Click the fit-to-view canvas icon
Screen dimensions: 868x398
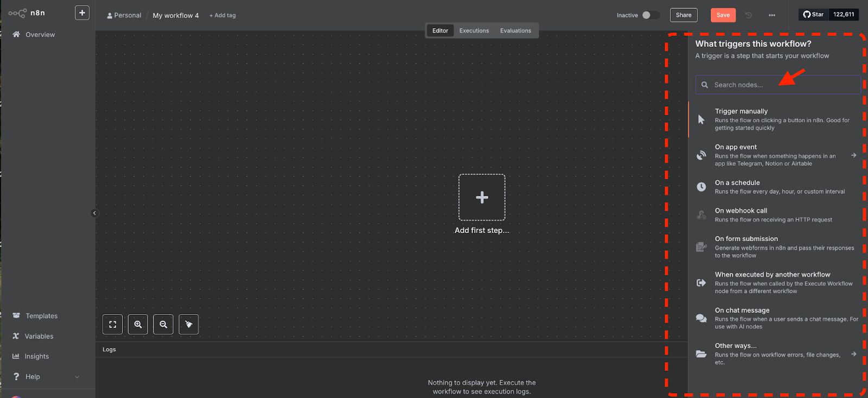112,324
